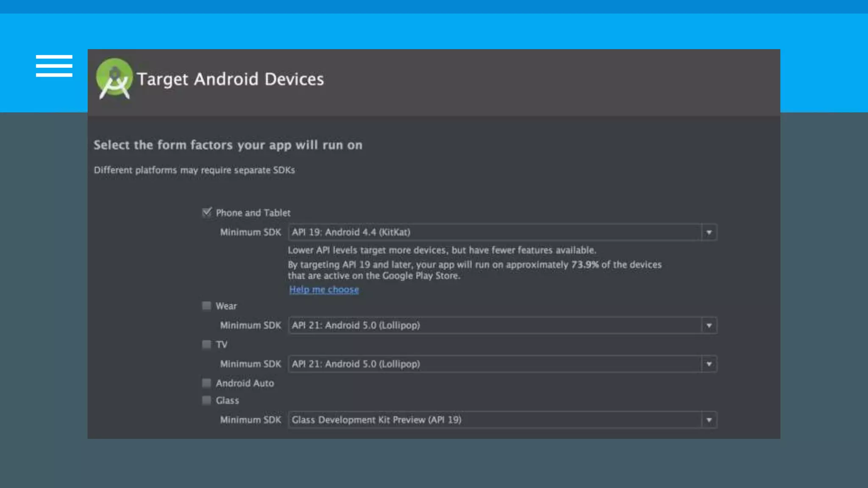Screen dimensions: 868x488
Task: Select the API 19: Android 4.4 (KitKat) combo box
Action: 502,232
